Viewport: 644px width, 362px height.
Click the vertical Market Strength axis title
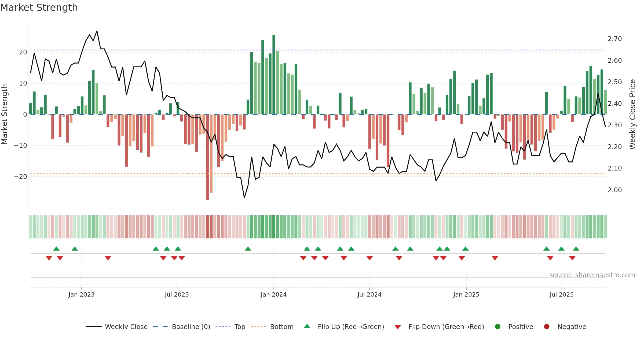coord(5,114)
